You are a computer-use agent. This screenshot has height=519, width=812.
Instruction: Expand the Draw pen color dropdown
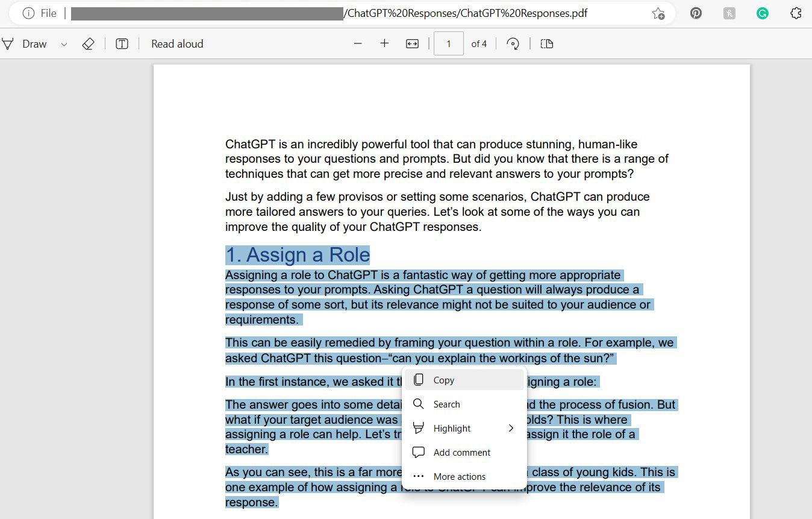coord(63,43)
